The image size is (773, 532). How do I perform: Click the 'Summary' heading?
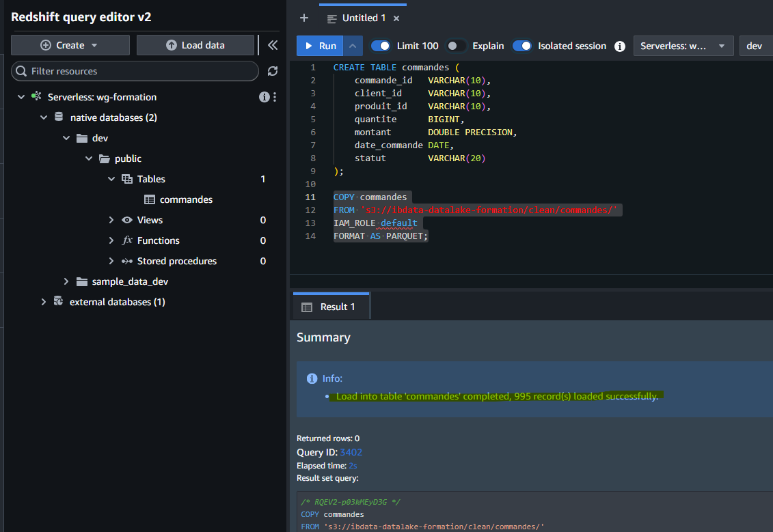click(323, 337)
